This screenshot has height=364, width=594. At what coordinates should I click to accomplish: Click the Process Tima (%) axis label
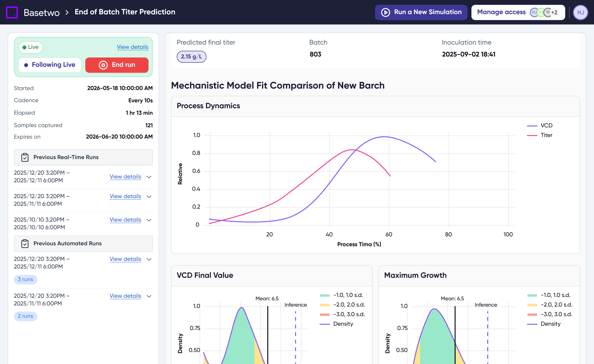click(359, 245)
